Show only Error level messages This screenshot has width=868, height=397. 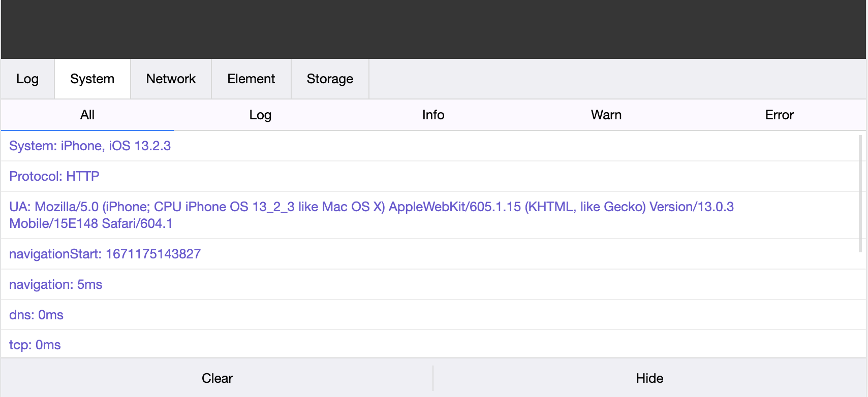click(779, 115)
